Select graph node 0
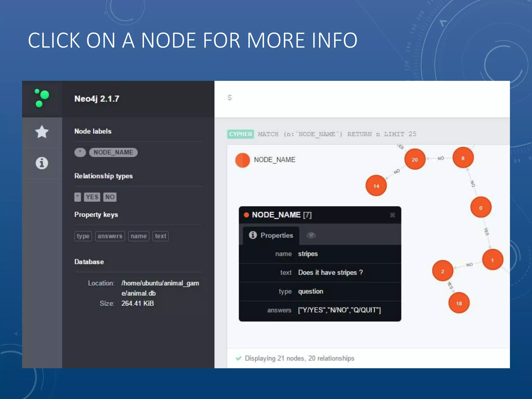This screenshot has width=532, height=399. click(x=481, y=208)
